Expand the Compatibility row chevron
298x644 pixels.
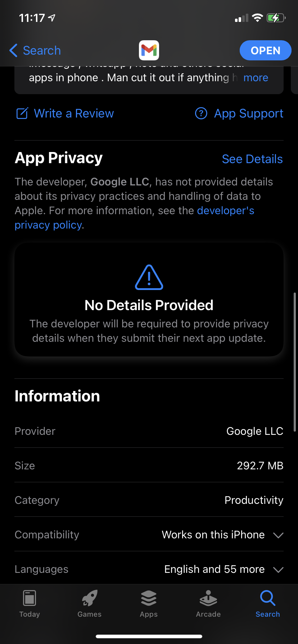(278, 535)
